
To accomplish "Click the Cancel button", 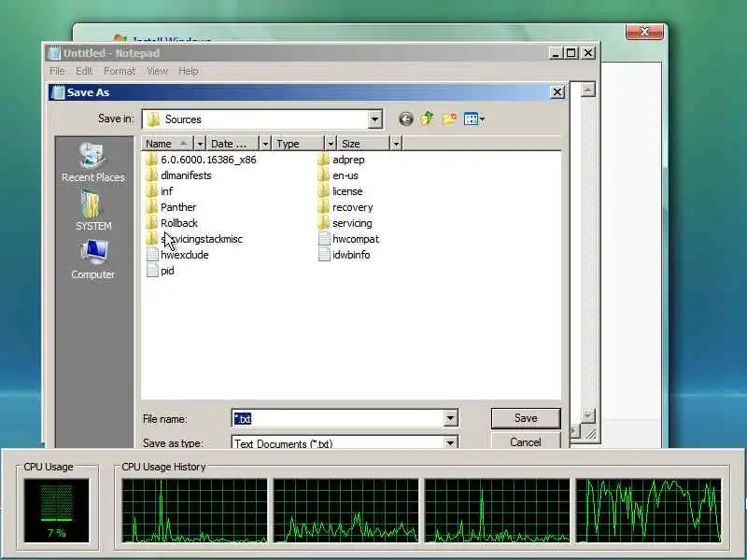I will point(526,441).
